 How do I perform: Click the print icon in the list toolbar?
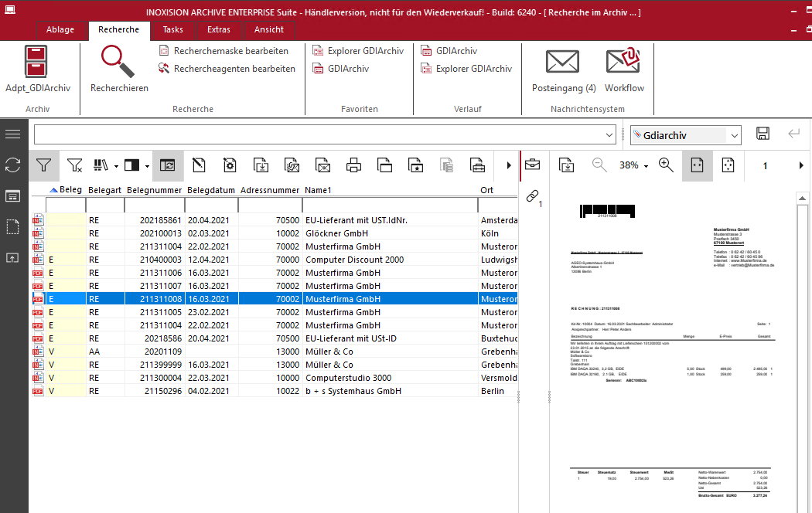pos(353,165)
